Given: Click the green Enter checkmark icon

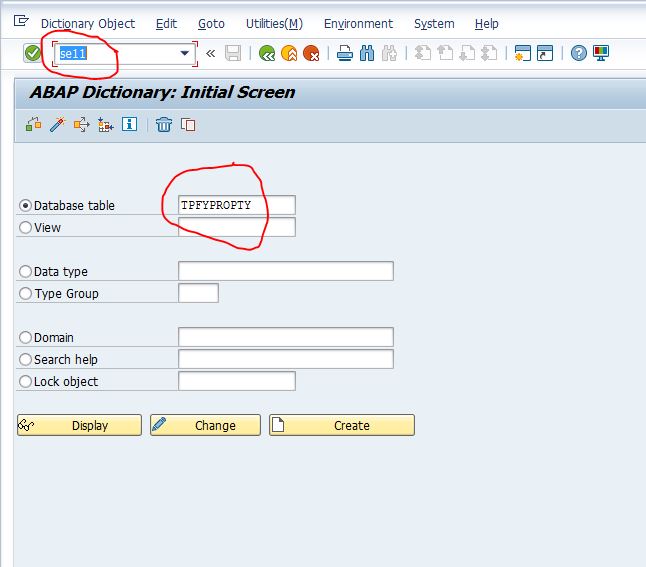Looking at the screenshot, I should pos(32,53).
